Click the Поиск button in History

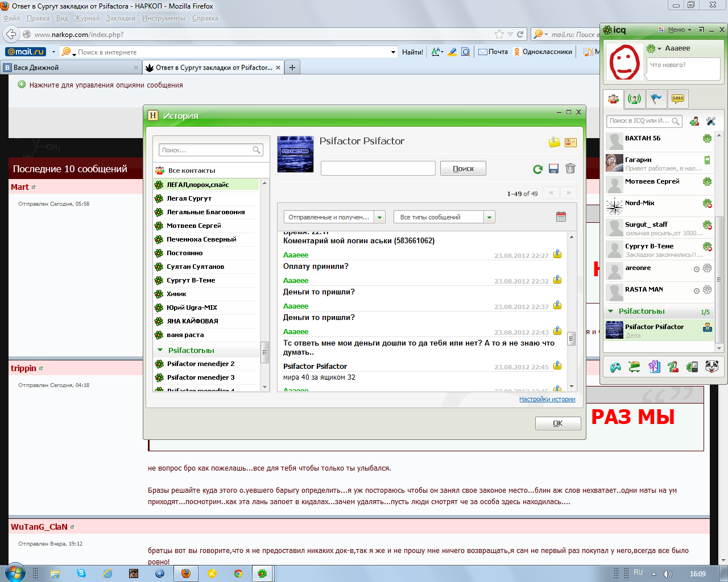coord(463,168)
